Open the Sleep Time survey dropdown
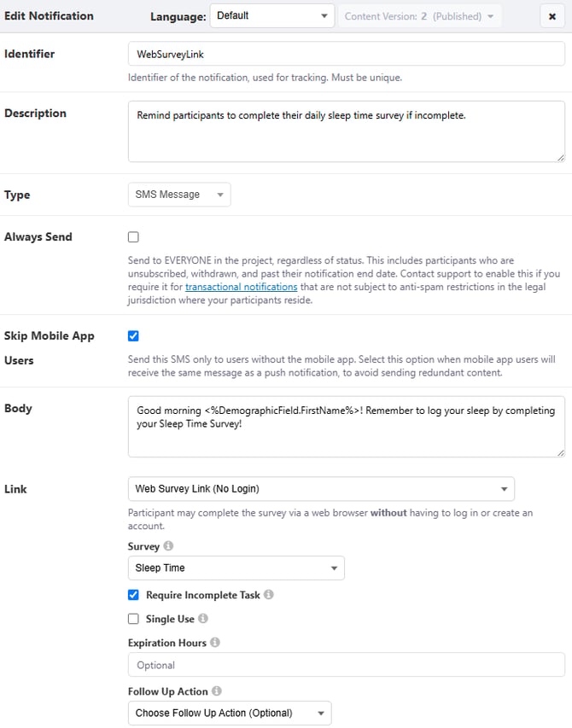 (x=236, y=568)
